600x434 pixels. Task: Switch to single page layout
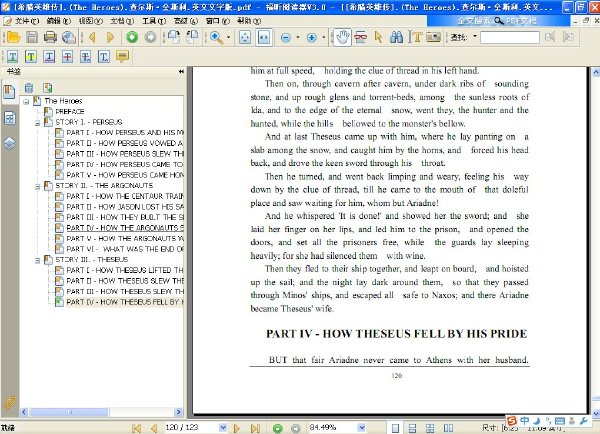[395, 428]
